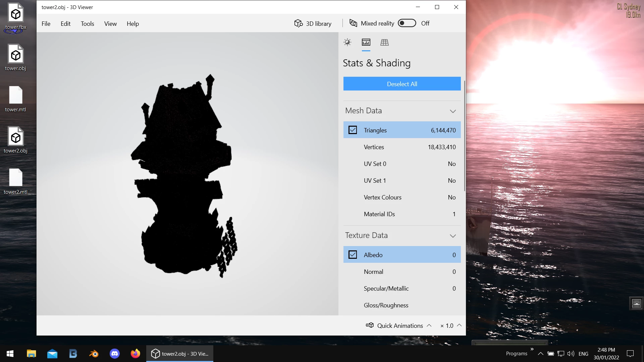
Task: Collapse the Mesh Data section
Action: coord(453,111)
